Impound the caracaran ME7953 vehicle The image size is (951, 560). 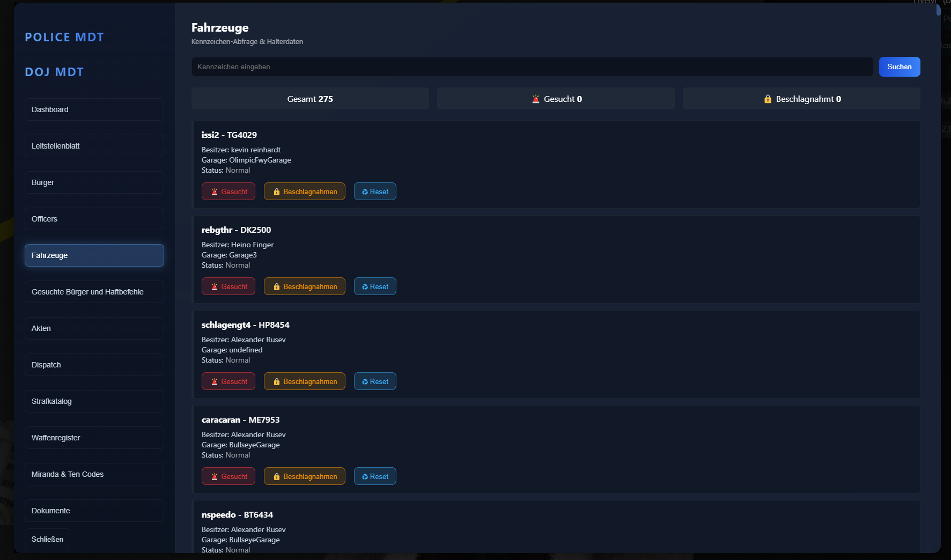[x=304, y=476]
